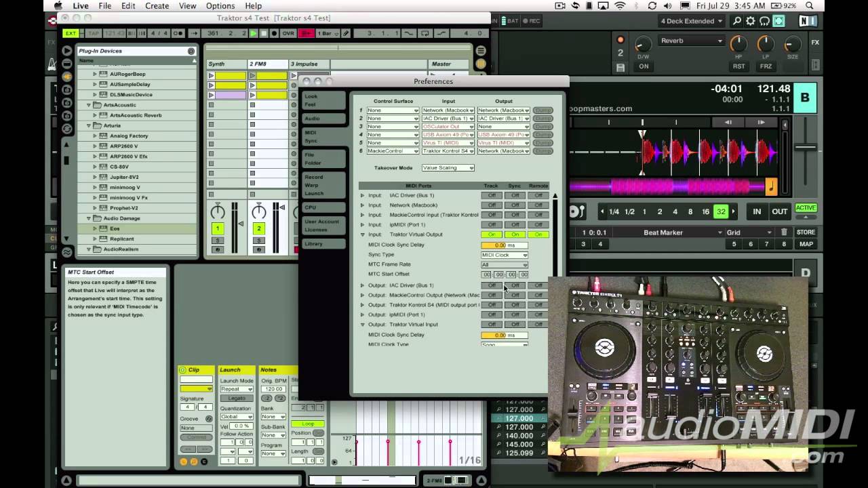Stop playback in Live's transport bar

pos(264,33)
